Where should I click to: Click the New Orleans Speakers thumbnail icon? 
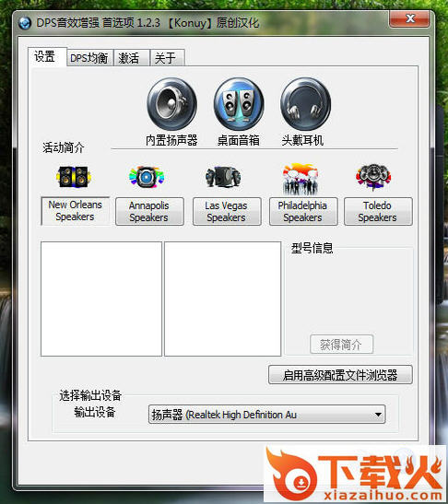pyautogui.click(x=74, y=177)
